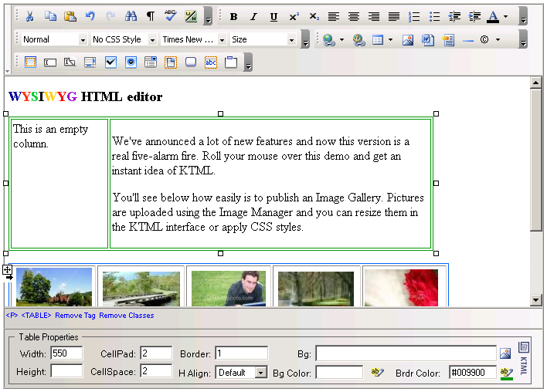Open Bg Color picker icon

click(x=378, y=372)
